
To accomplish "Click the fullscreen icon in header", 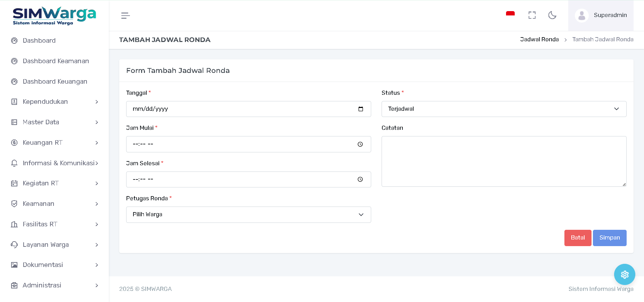I will pos(532,15).
